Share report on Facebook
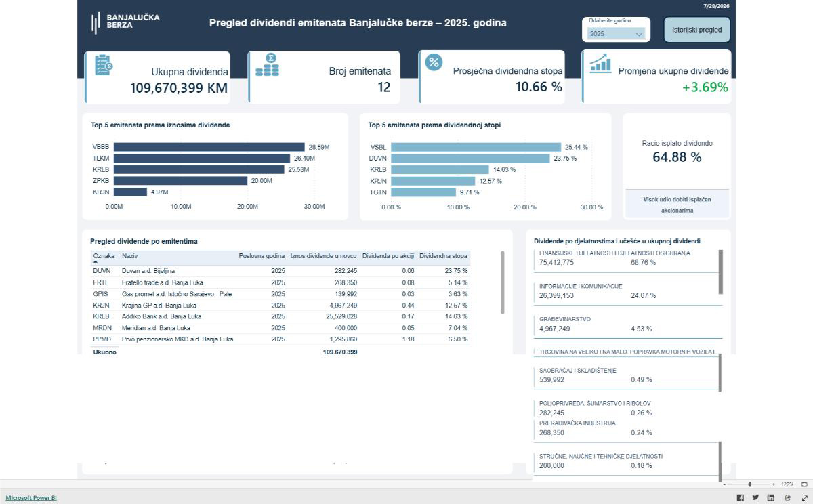Screen dimensions: 813x504 740,497
